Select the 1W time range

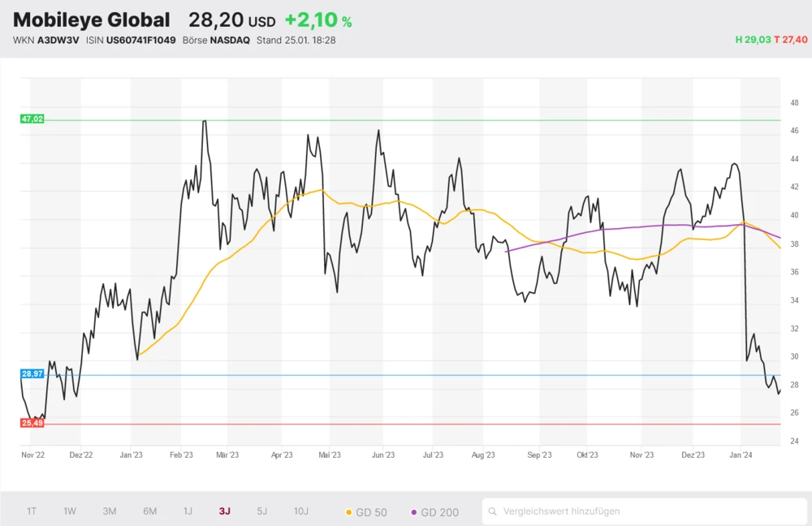tap(70, 511)
